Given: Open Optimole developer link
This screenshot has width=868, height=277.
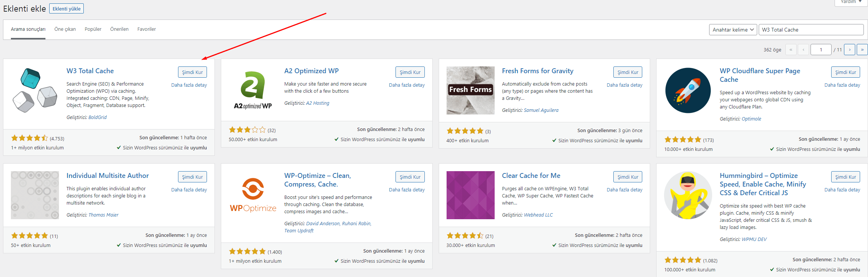Looking at the screenshot, I should click(752, 119).
